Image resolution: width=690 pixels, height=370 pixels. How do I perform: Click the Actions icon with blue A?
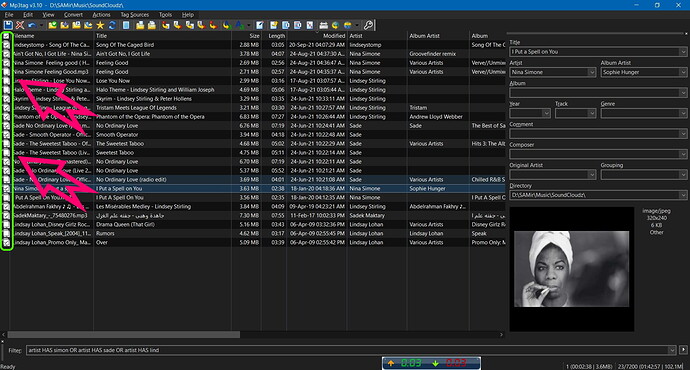point(239,25)
